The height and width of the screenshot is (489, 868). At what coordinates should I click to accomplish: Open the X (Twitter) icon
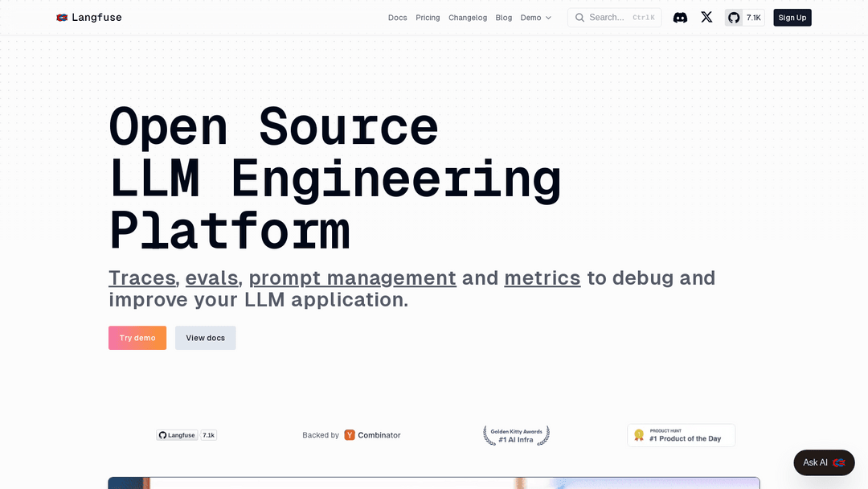[706, 17]
